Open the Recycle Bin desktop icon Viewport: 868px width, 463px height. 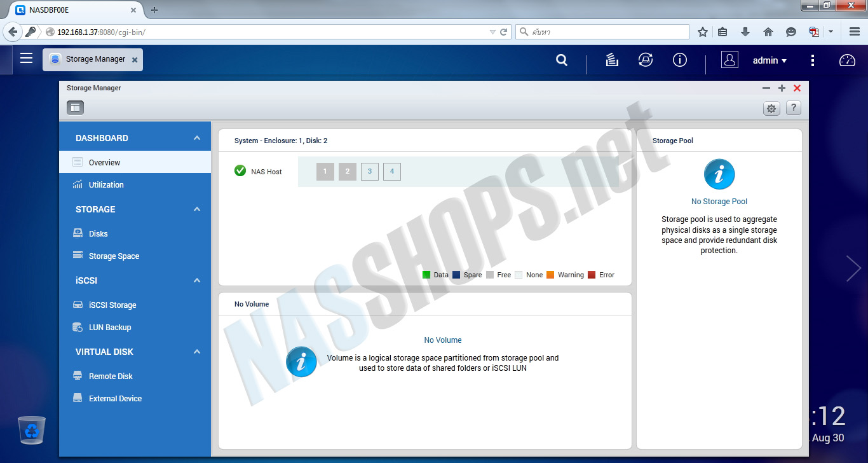tap(32, 430)
